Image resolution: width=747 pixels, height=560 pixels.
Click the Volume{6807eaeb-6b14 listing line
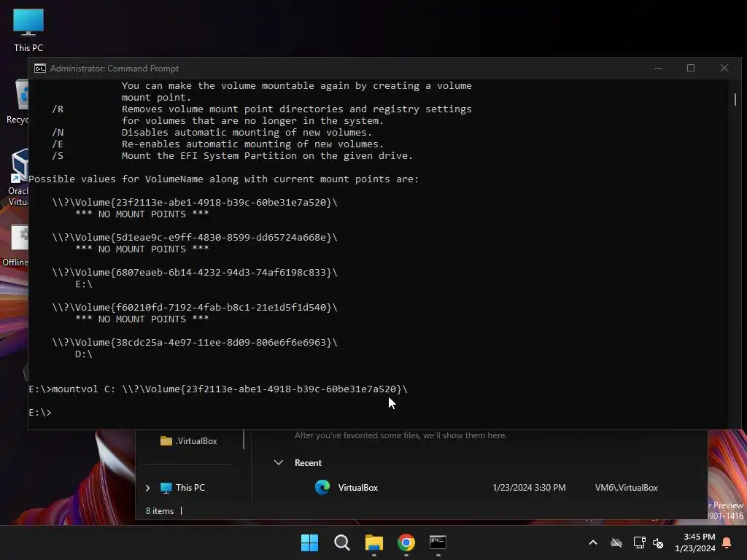[x=195, y=273]
